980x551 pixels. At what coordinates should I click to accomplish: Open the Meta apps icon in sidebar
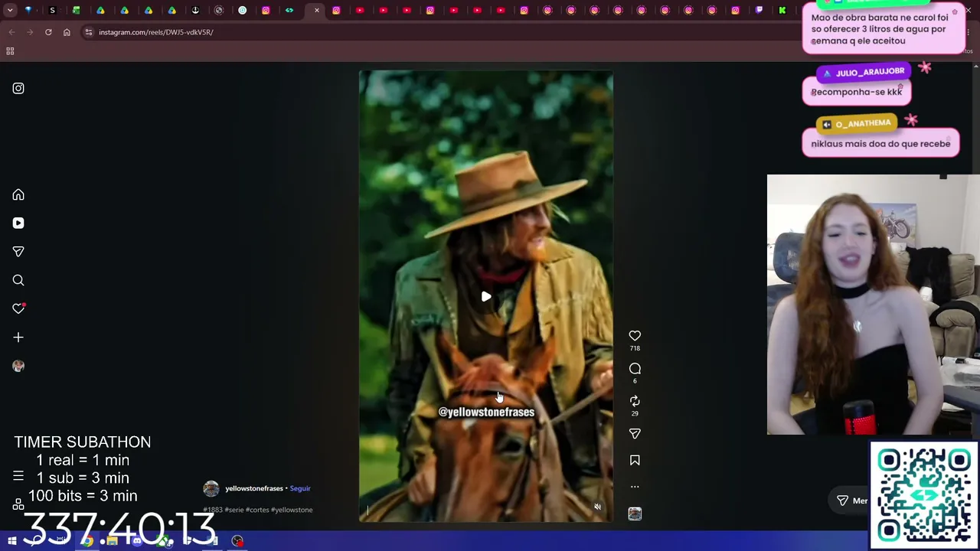click(18, 504)
